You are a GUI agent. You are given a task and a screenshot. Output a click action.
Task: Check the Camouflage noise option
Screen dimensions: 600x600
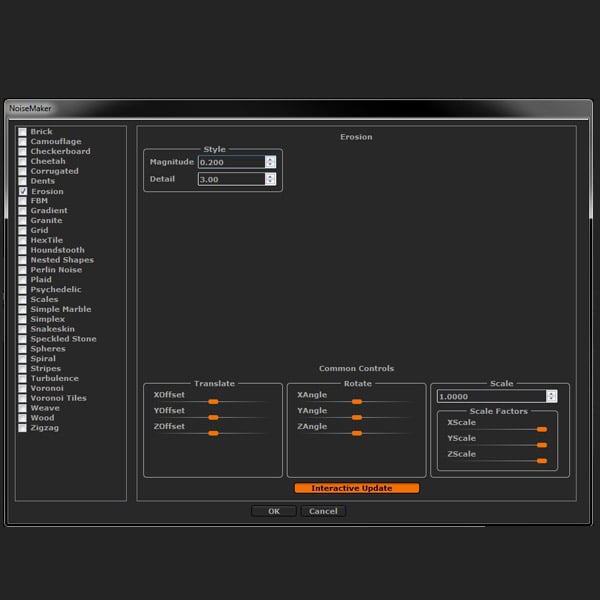23,142
